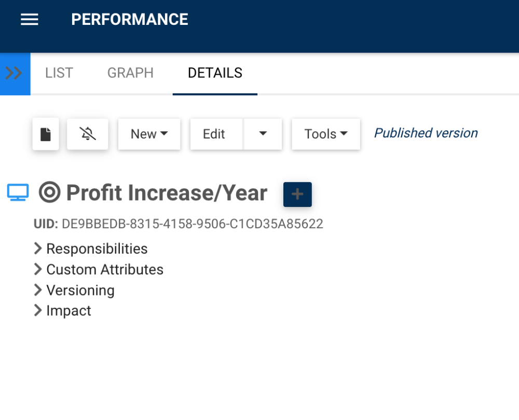519x420 pixels.
Task: Click the target icon before Profit Increase/Year
Action: tap(50, 193)
